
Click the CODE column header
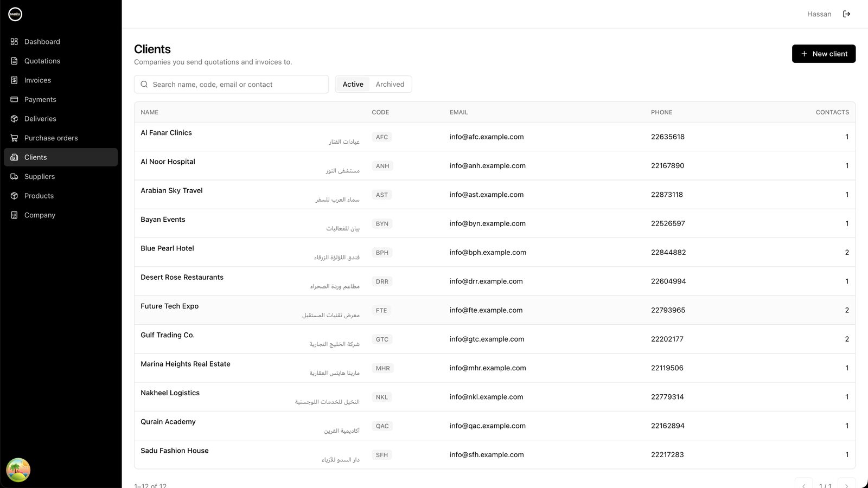point(380,112)
